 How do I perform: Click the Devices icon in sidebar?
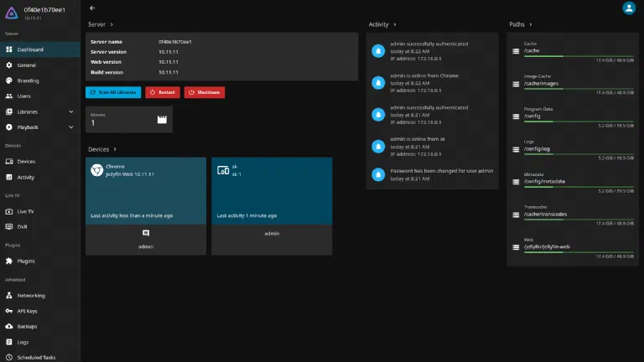(9, 161)
